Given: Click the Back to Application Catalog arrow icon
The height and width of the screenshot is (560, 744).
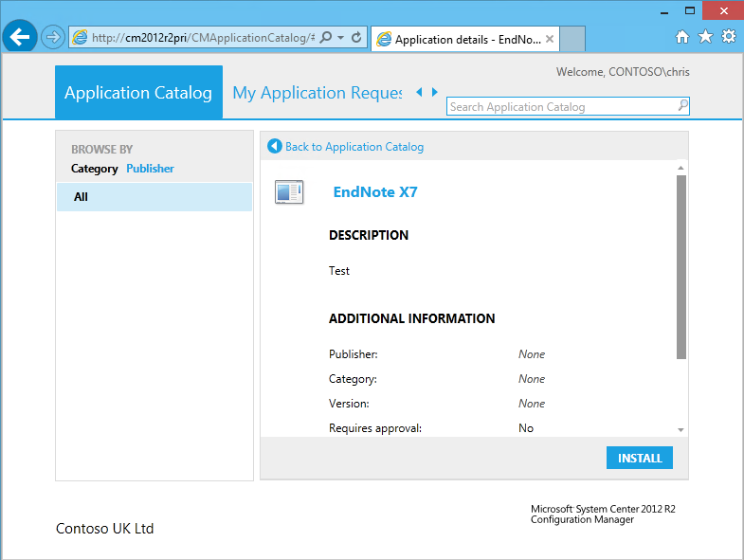Looking at the screenshot, I should click(274, 146).
